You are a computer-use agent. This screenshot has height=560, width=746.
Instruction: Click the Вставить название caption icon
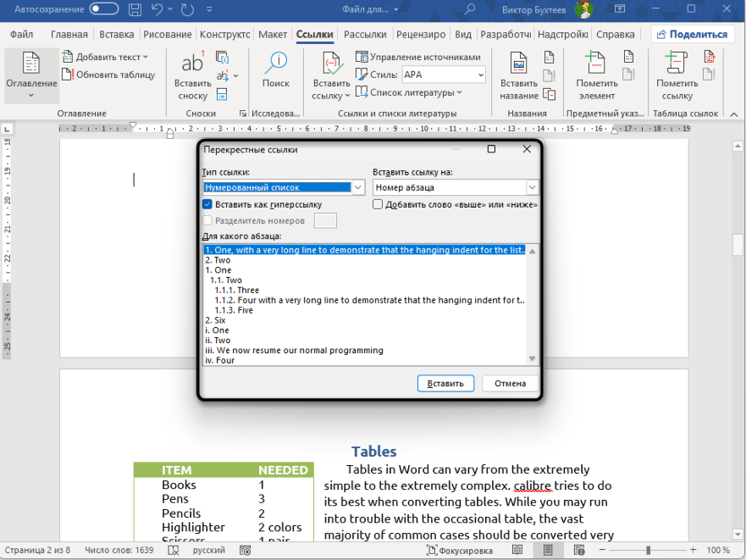click(518, 65)
